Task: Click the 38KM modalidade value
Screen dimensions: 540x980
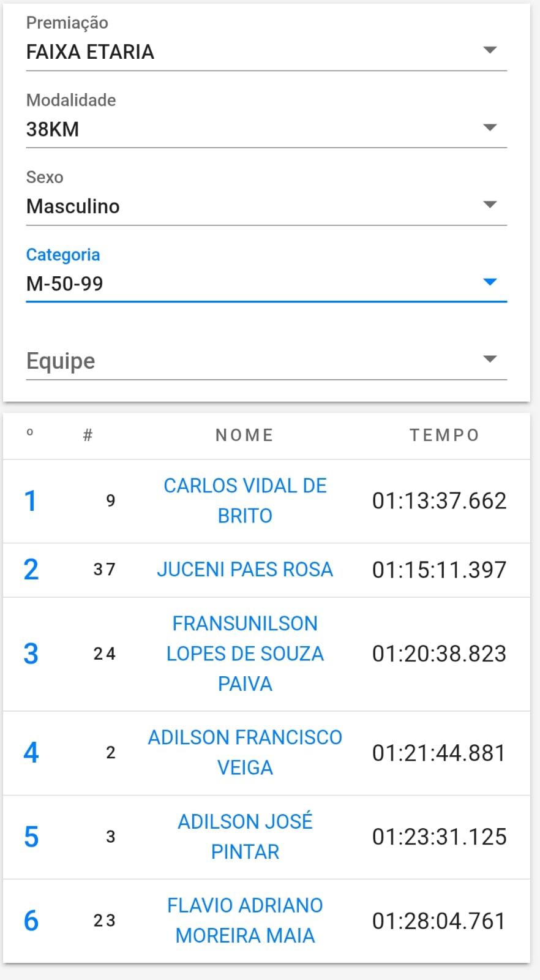Action: point(53,129)
